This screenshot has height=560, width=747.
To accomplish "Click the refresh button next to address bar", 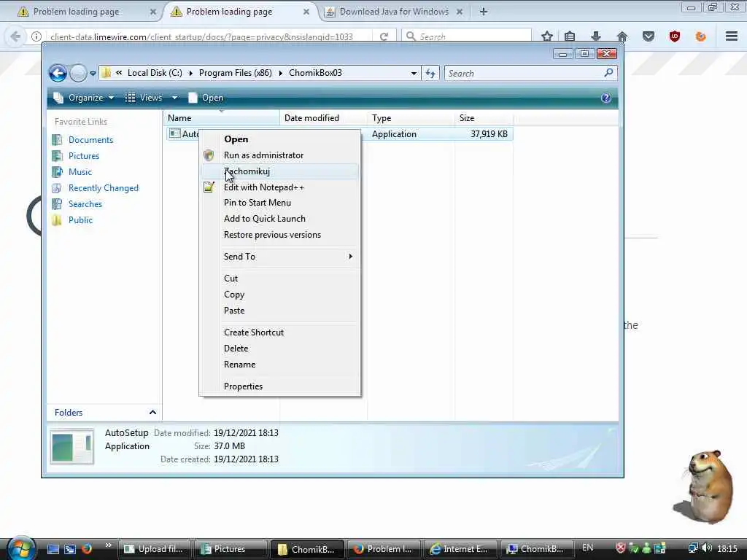I will point(430,74).
